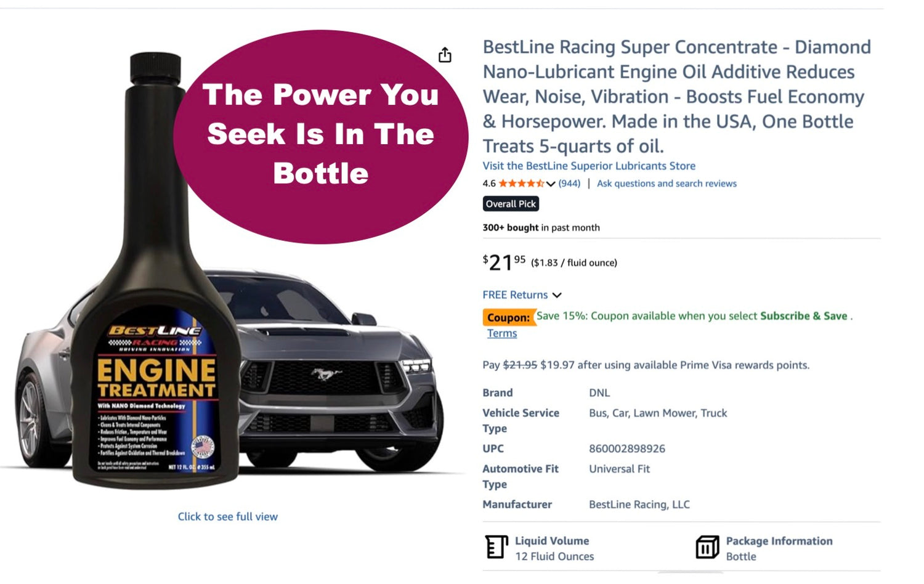Expand the FREE Returns chevron

coord(557,295)
